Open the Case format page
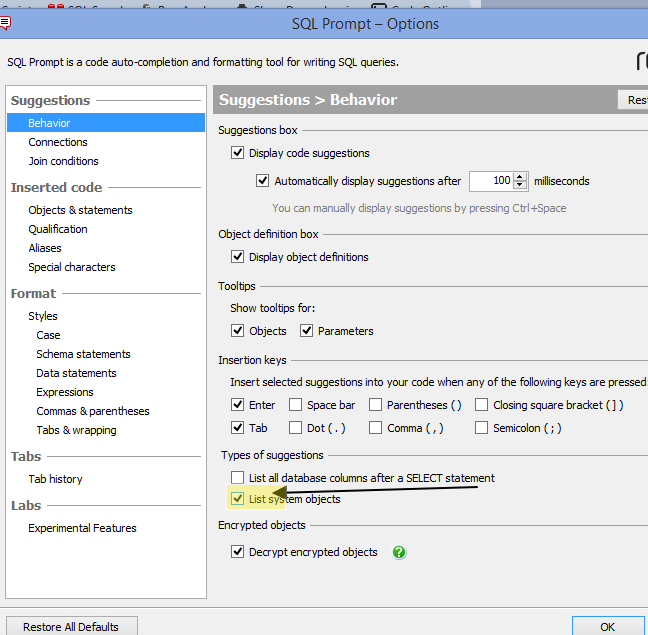The image size is (648, 635). pyautogui.click(x=48, y=335)
